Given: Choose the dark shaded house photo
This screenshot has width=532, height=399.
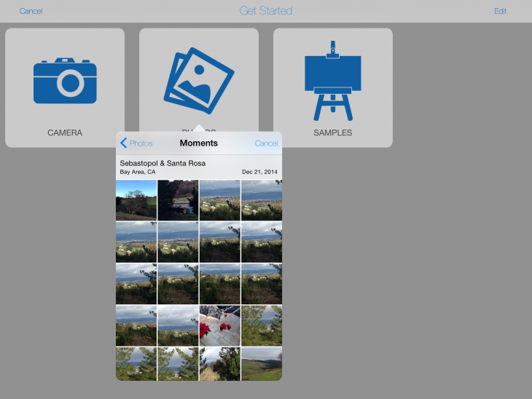Looking at the screenshot, I should pos(178,200).
